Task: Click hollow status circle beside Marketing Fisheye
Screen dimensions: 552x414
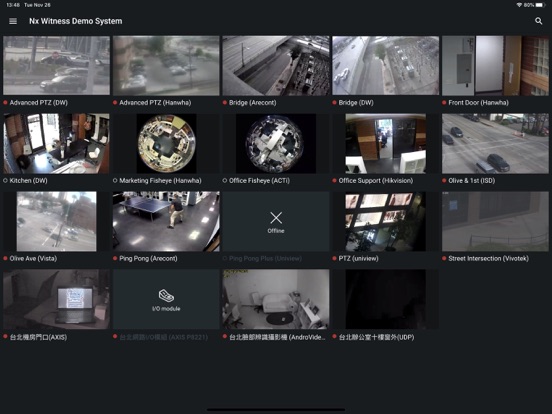Action: pyautogui.click(x=115, y=181)
